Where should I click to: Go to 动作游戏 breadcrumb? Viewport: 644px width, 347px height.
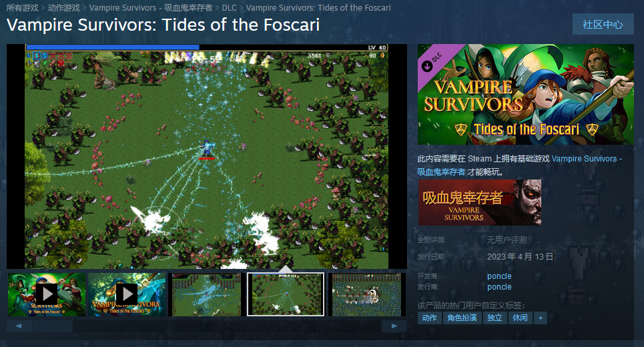click(63, 8)
